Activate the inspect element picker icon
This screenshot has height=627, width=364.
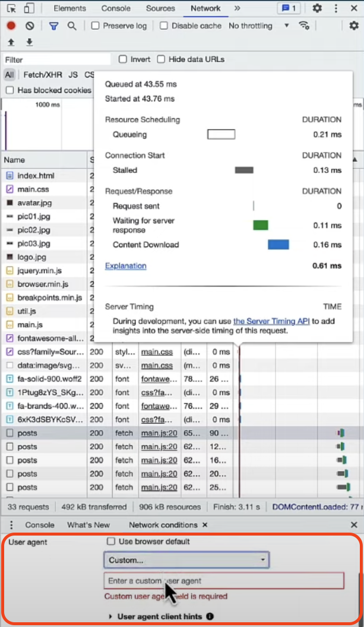[x=11, y=8]
